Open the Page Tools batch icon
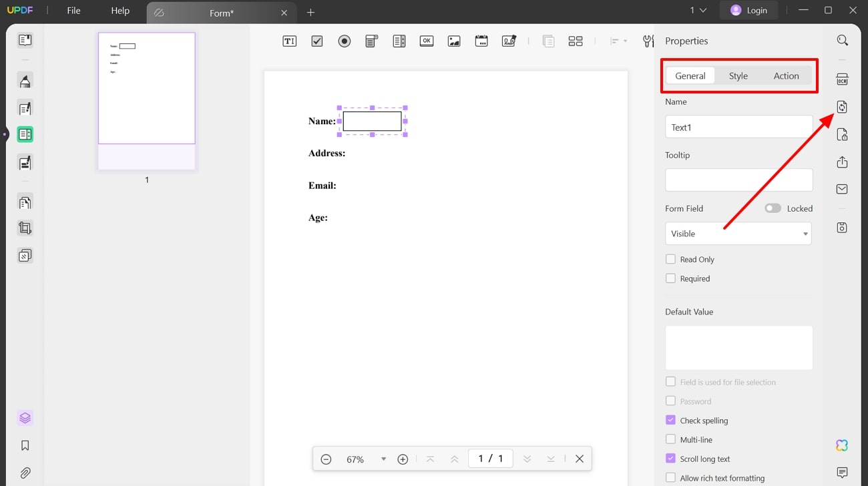868x486 pixels. [25, 256]
